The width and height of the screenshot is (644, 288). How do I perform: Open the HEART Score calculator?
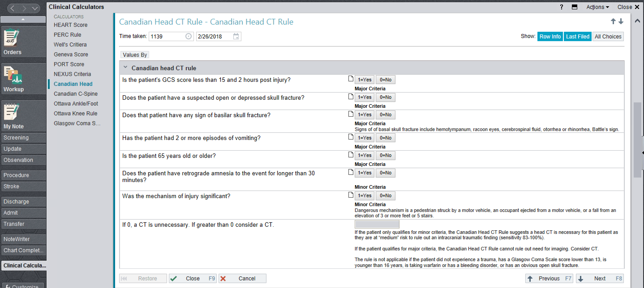click(x=71, y=25)
